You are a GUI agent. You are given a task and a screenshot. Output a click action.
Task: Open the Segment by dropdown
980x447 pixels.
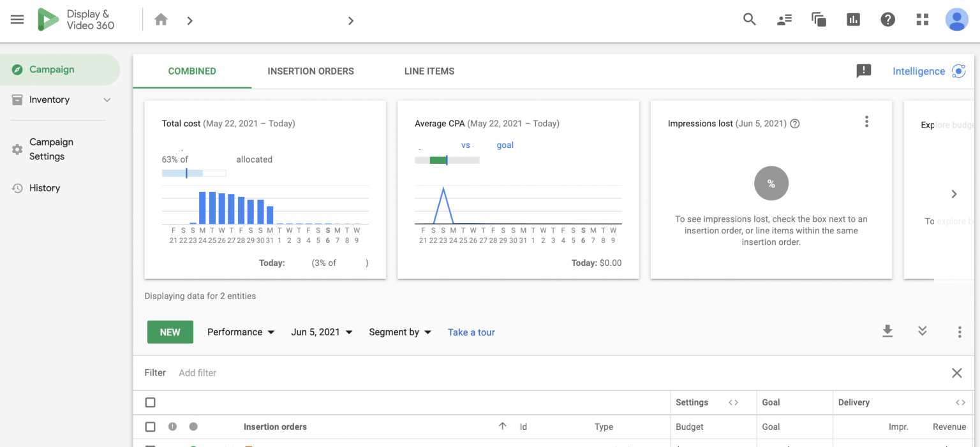400,332
